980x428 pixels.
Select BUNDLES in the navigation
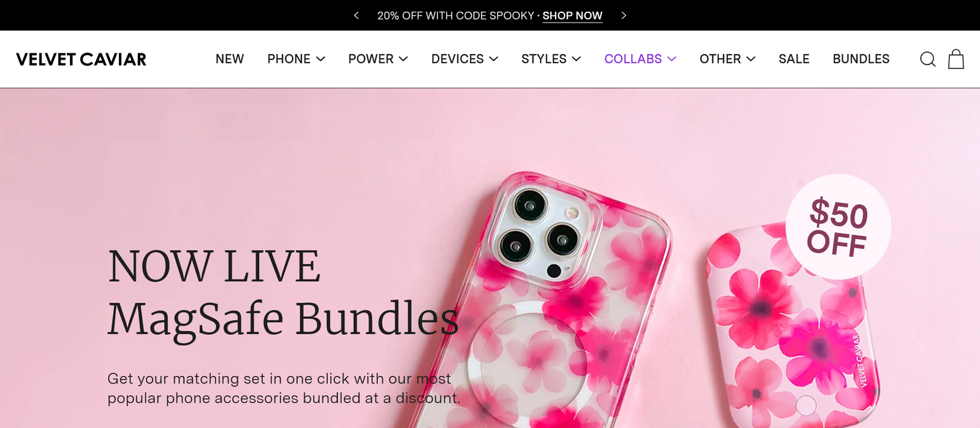pos(861,59)
